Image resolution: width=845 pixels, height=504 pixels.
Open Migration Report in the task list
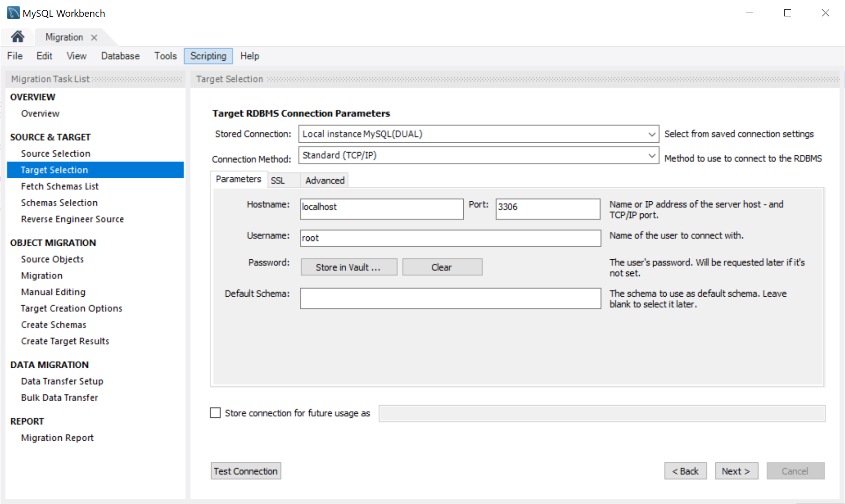point(57,438)
